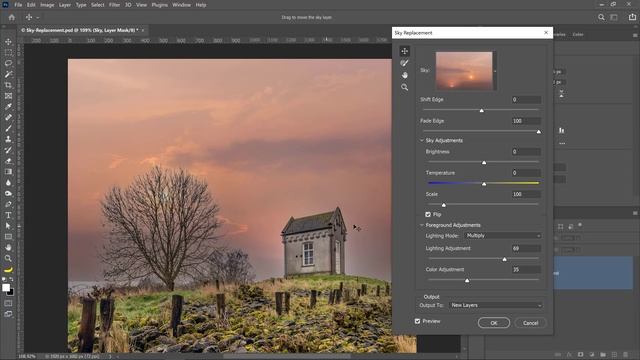This screenshot has width=640, height=360.
Task: Select the Frame tool
Action: [x=8, y=96]
